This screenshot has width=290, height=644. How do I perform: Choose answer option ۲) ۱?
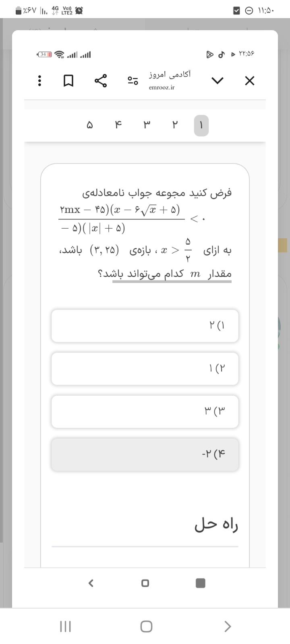[x=145, y=369]
